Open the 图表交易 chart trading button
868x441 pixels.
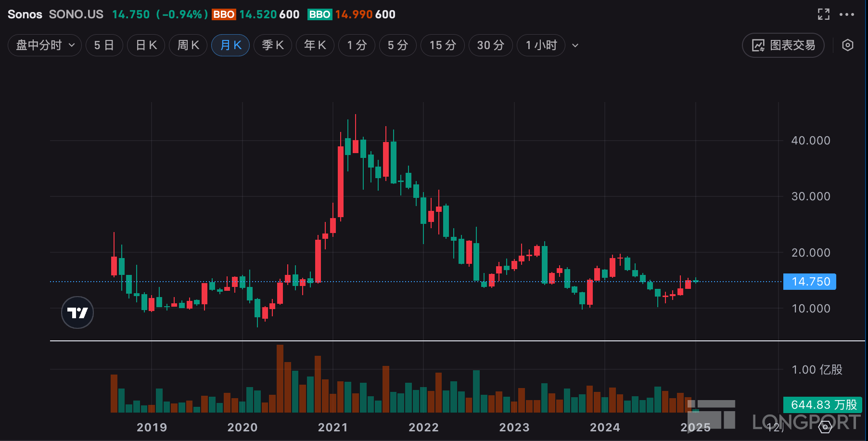click(x=783, y=45)
